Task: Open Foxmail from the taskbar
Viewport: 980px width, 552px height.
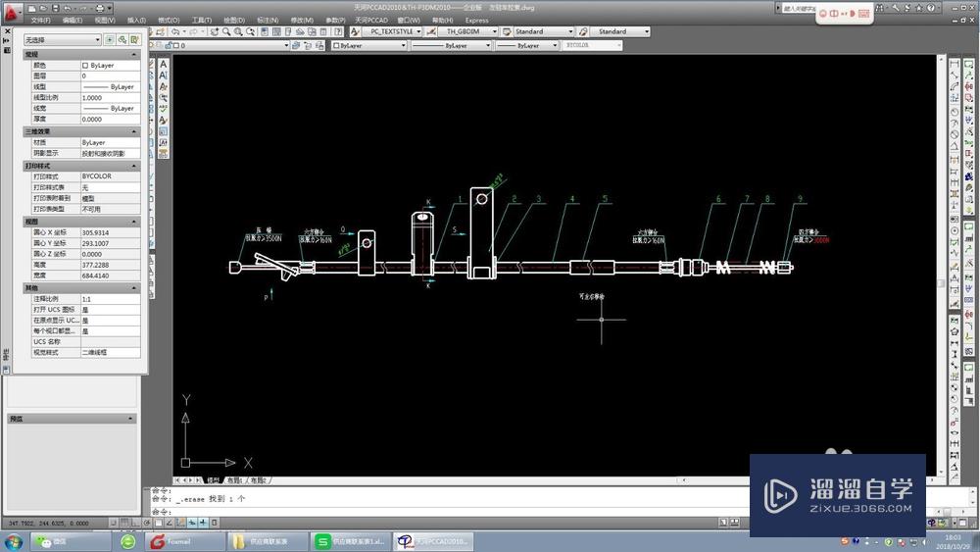Action: point(184,541)
